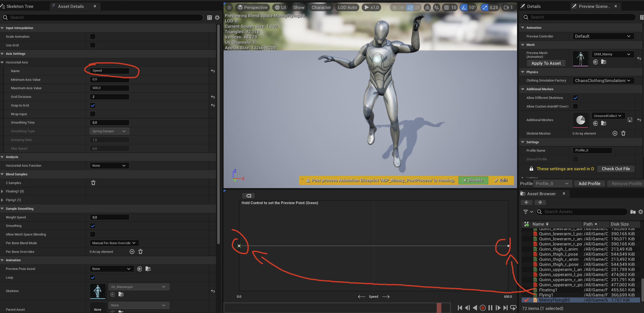Enable Wrap Input checkbox

click(x=93, y=114)
